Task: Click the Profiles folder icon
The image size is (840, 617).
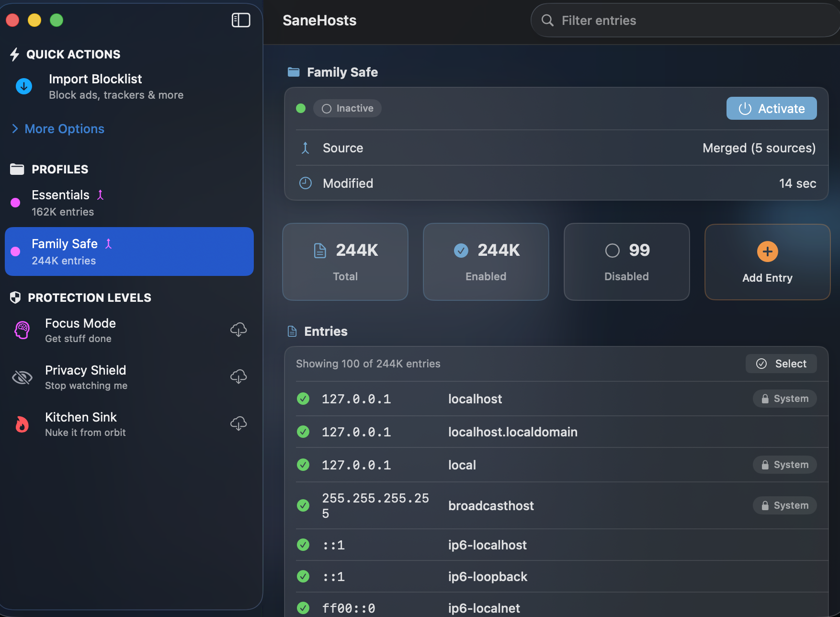Action: coord(17,169)
